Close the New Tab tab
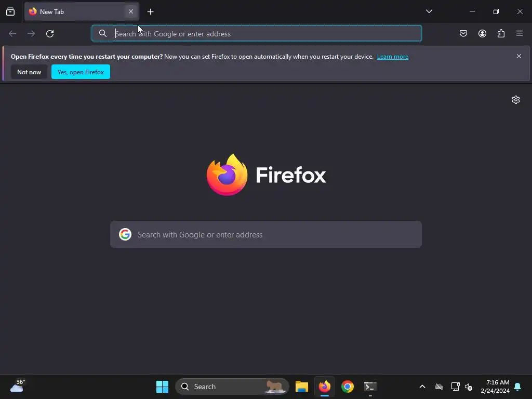Viewport: 532px width, 399px height. [130, 11]
